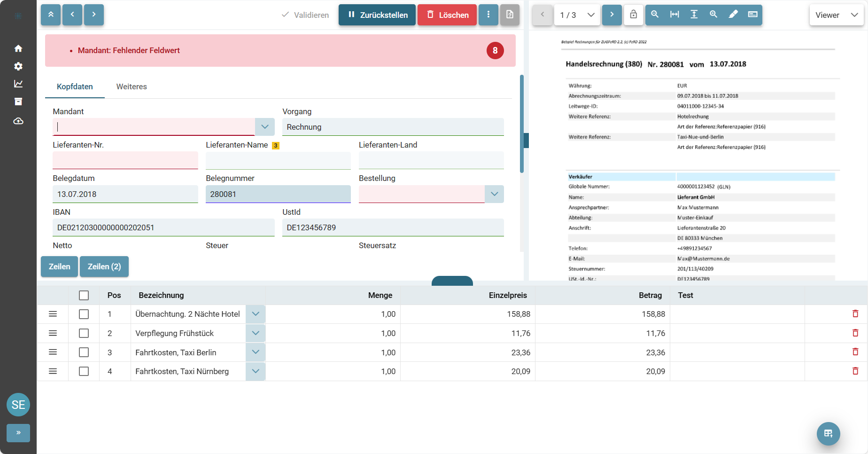Click the Zeilen button
Viewport: 868px width, 454px height.
click(59, 266)
